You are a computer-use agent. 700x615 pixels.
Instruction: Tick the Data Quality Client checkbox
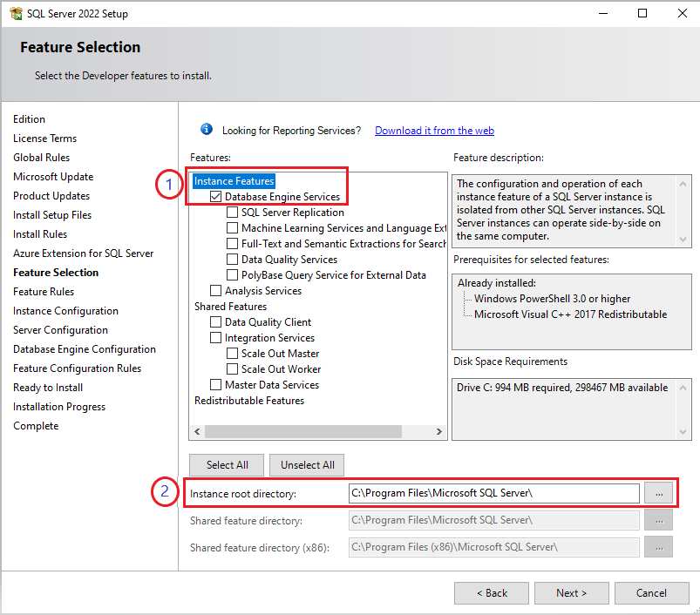(216, 322)
